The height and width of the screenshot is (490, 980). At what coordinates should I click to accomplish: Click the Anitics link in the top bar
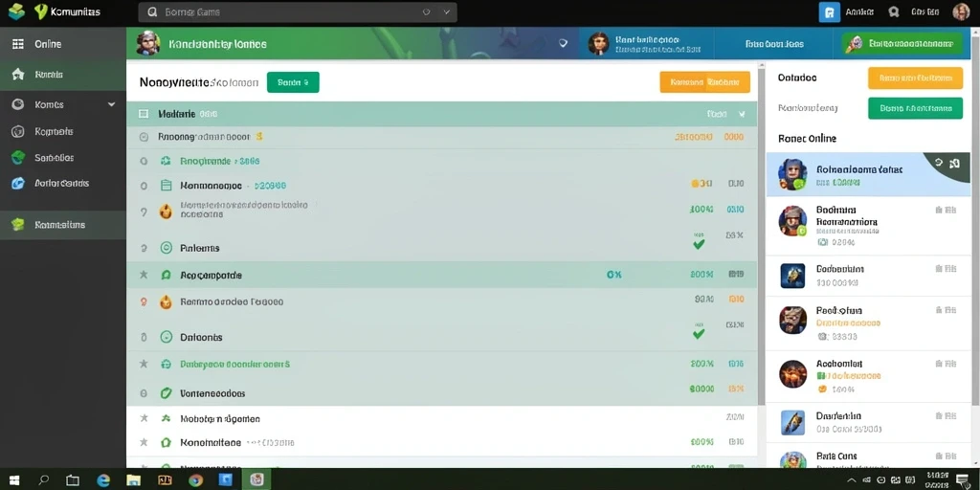coord(859,11)
